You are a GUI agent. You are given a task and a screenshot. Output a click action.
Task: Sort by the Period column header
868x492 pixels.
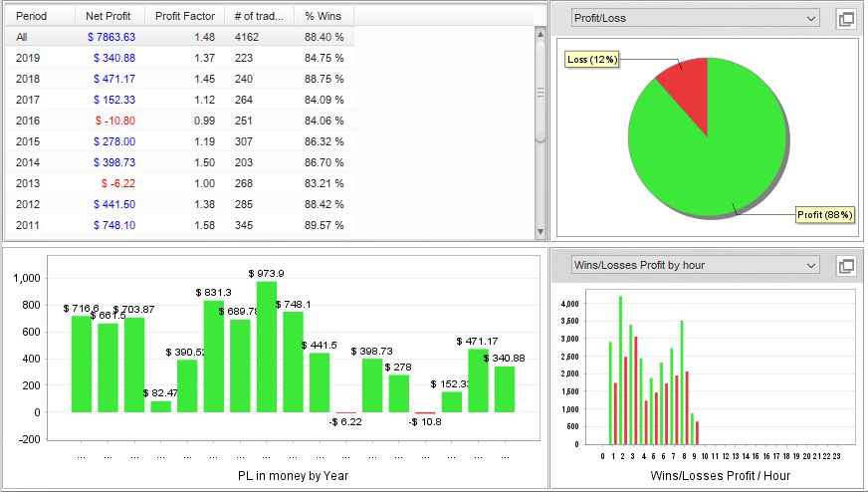coord(40,16)
